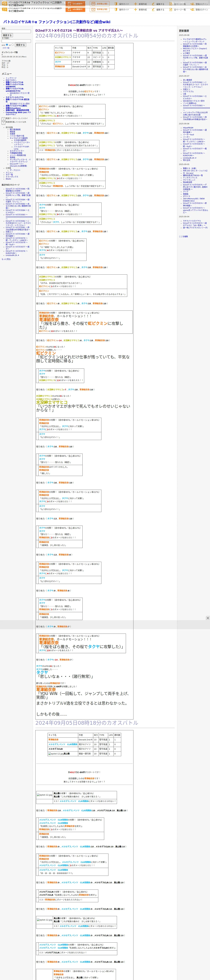This screenshot has height=980, width=210.
Task: Click もっと見る below recent pages
Action: 6,259
